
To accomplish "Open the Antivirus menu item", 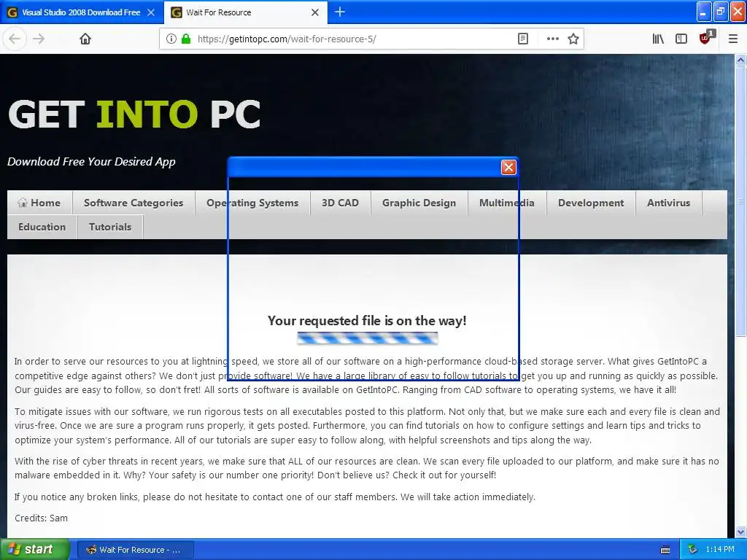I will point(668,203).
